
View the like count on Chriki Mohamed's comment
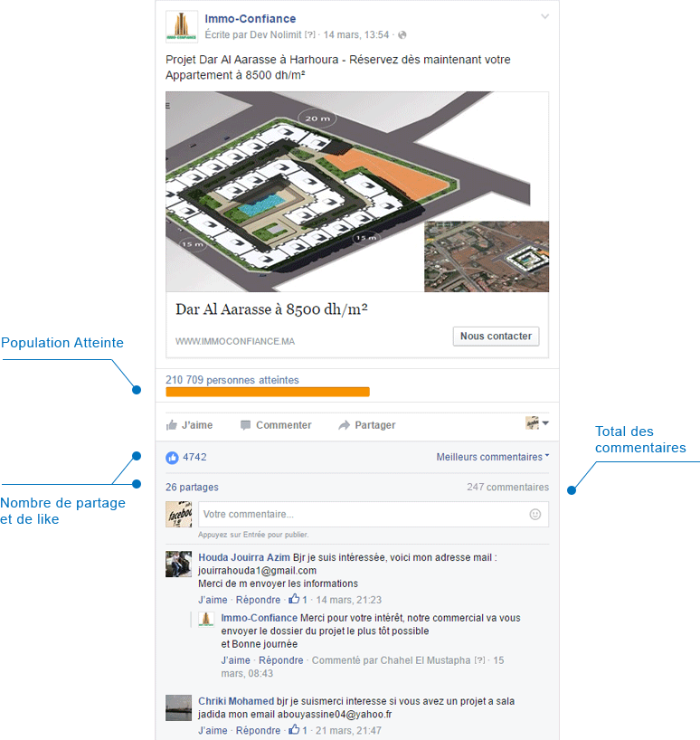pyautogui.click(x=298, y=730)
